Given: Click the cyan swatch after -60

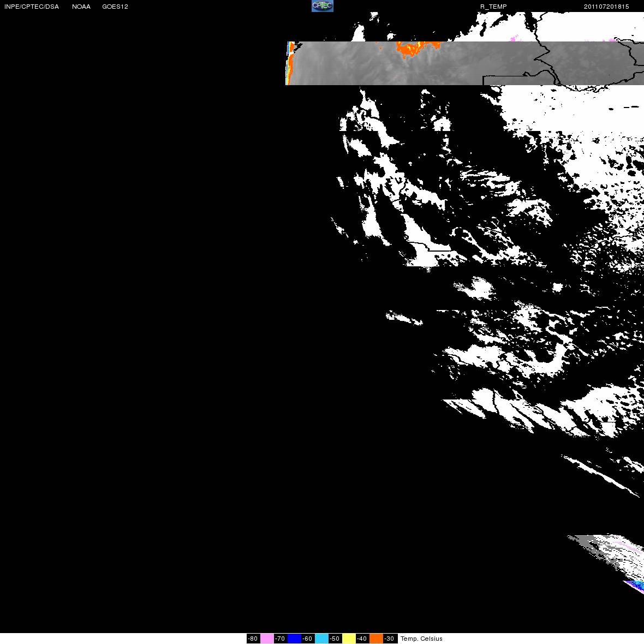Looking at the screenshot, I should [x=321, y=639].
